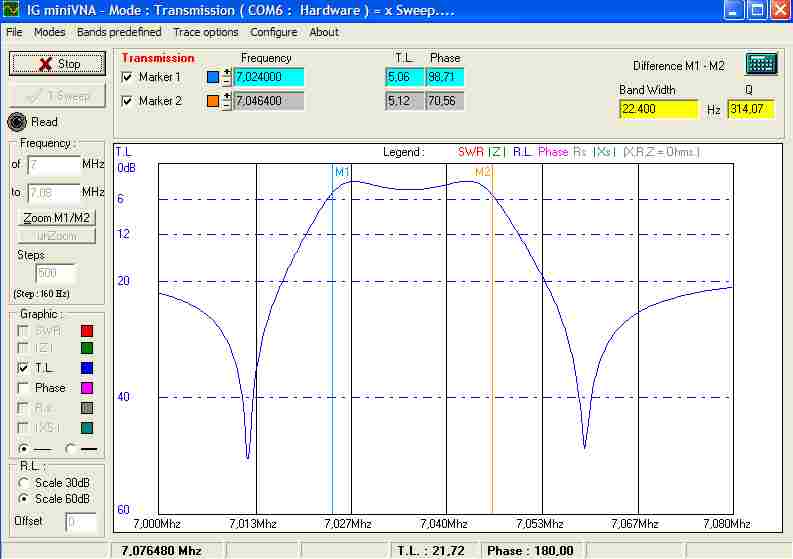Click the Marker 1 blue color square
Screen dimensions: 793x559
[x=213, y=77]
